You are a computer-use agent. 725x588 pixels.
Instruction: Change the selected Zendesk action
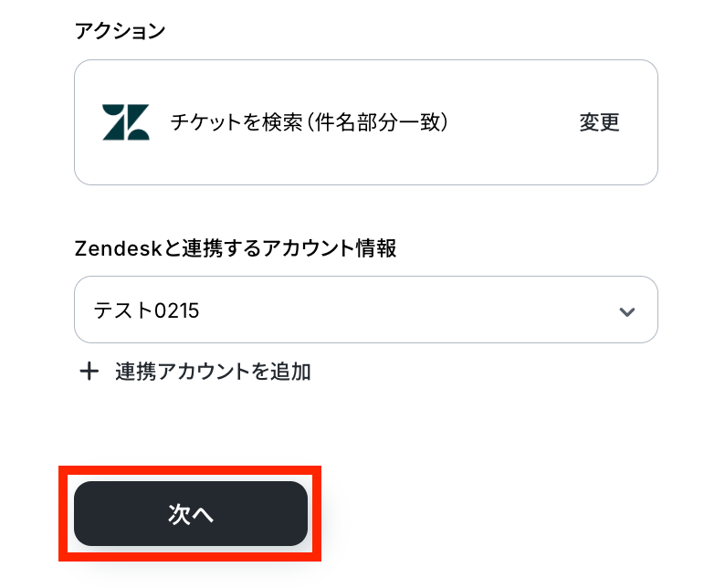(599, 122)
